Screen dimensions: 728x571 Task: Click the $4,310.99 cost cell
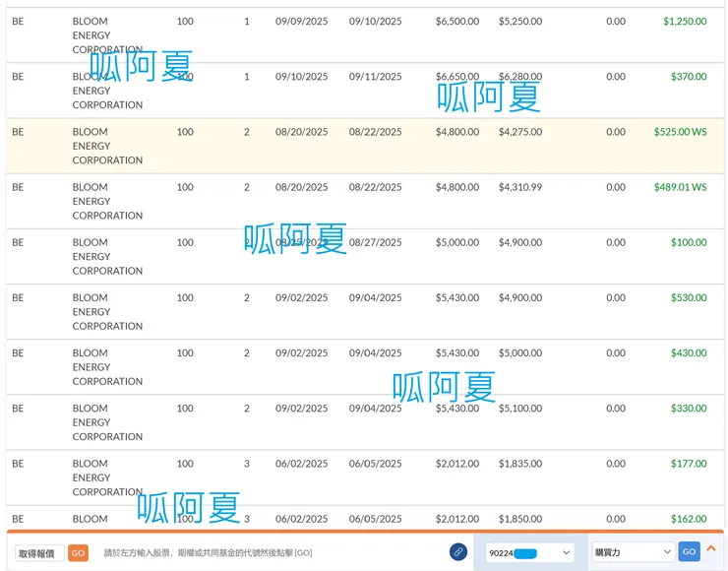[x=520, y=187]
